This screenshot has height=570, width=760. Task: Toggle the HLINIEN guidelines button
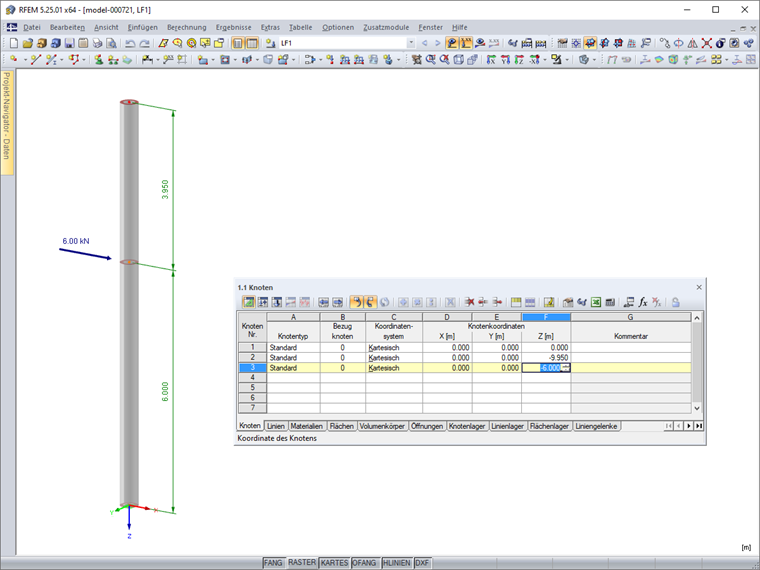(396, 563)
